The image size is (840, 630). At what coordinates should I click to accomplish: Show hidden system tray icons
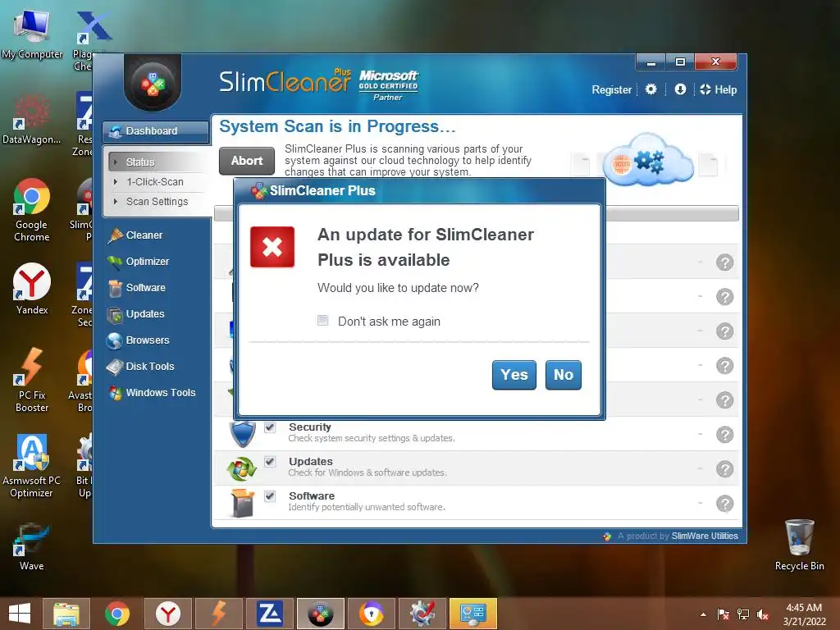tap(703, 614)
